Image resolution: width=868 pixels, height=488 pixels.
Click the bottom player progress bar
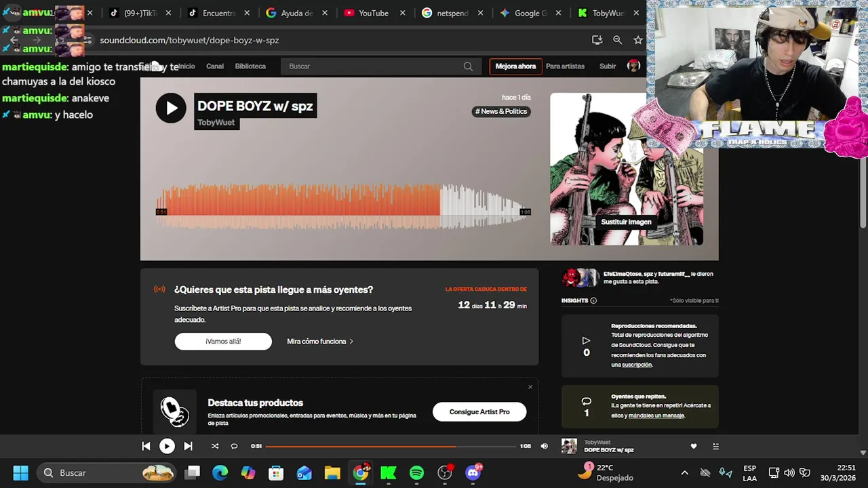391,446
